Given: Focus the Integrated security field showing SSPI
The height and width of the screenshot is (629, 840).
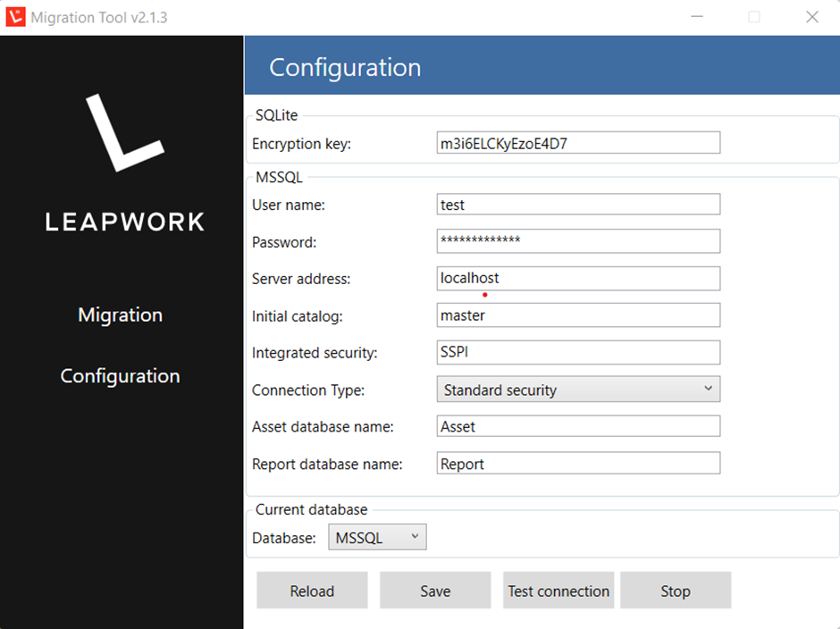Looking at the screenshot, I should [577, 352].
